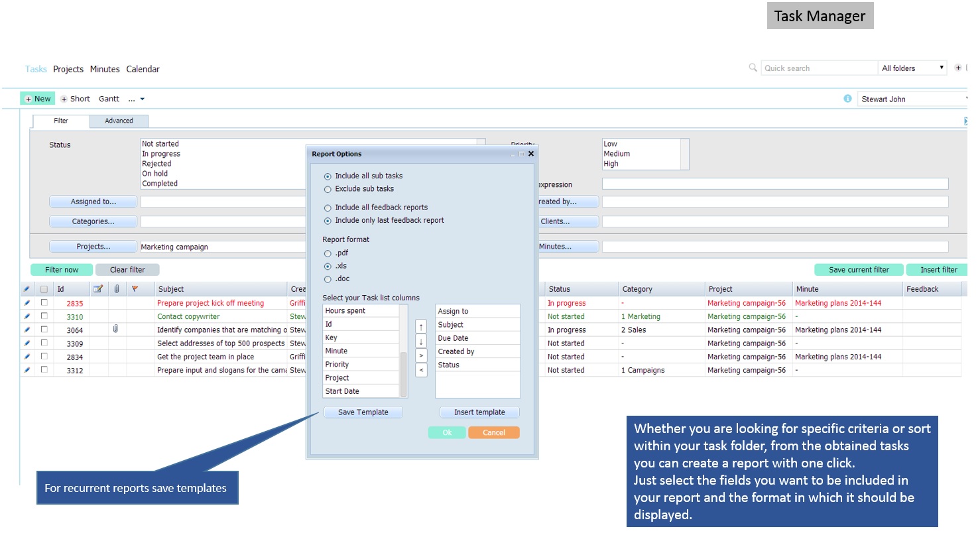Click the Categories... button
Viewport: 980px width, 549px height.
[93, 221]
